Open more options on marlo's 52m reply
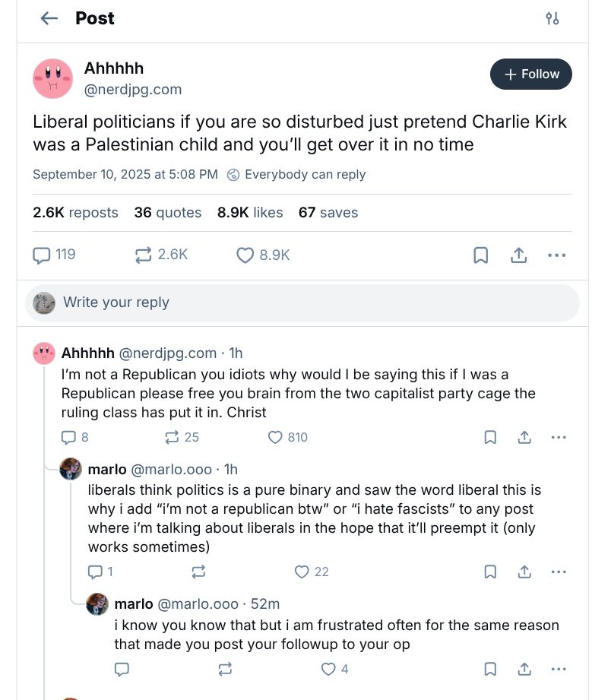 559,669
